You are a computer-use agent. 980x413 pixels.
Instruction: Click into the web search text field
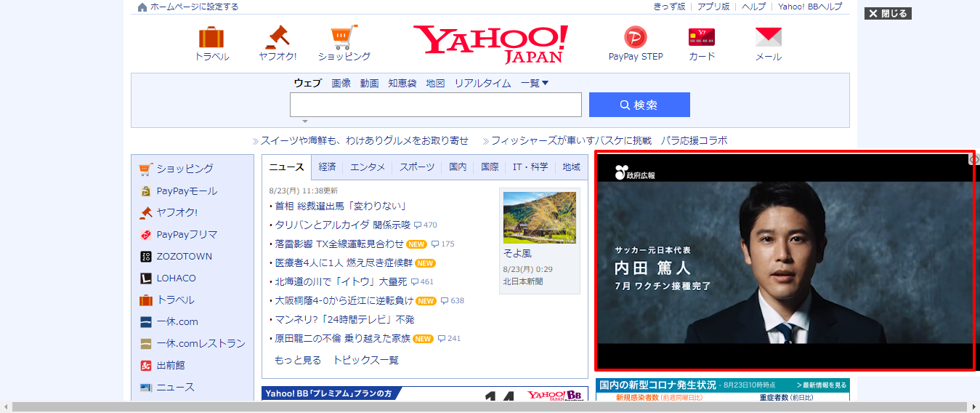click(436, 105)
